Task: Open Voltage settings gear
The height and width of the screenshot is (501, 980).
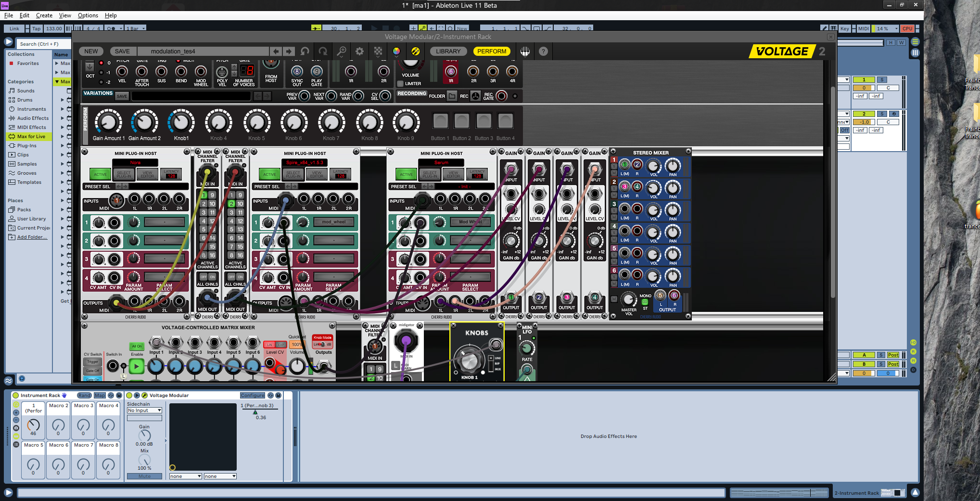Action: pyautogui.click(x=359, y=51)
